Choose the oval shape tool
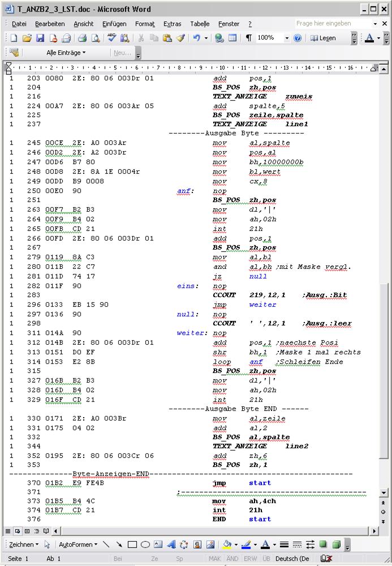 coord(145,544)
